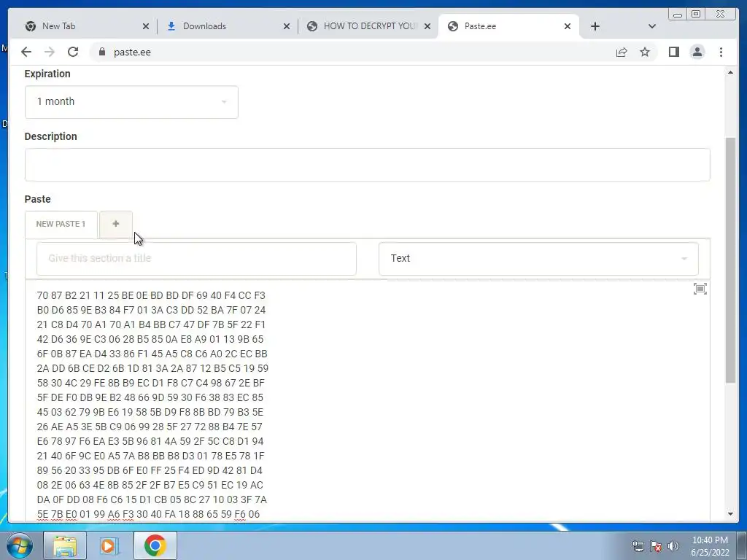The width and height of the screenshot is (747, 560).
Task: Open the network tray icon
Action: tap(638, 546)
